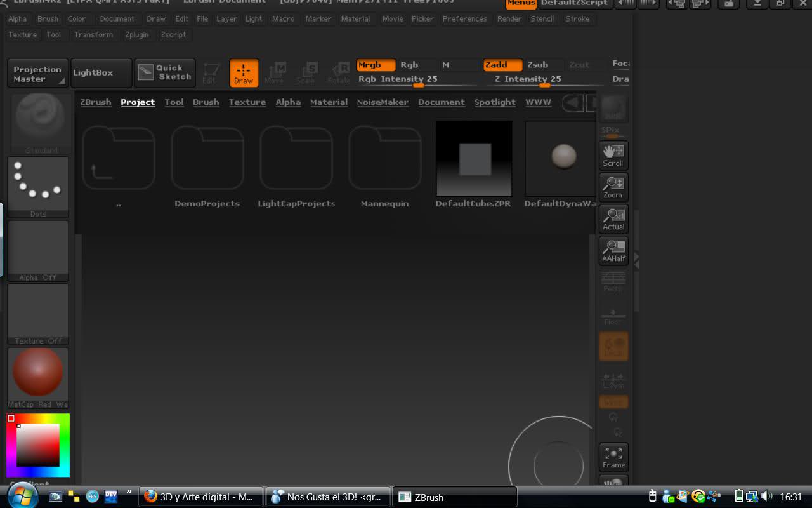This screenshot has height=508, width=812.
Task: Switch to the Project tab in LightBox
Action: click(x=138, y=102)
